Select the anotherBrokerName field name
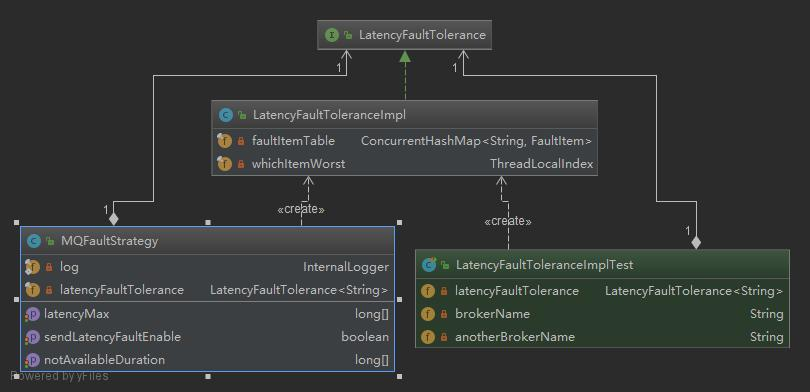Image resolution: width=810 pixels, height=392 pixels. (515, 337)
